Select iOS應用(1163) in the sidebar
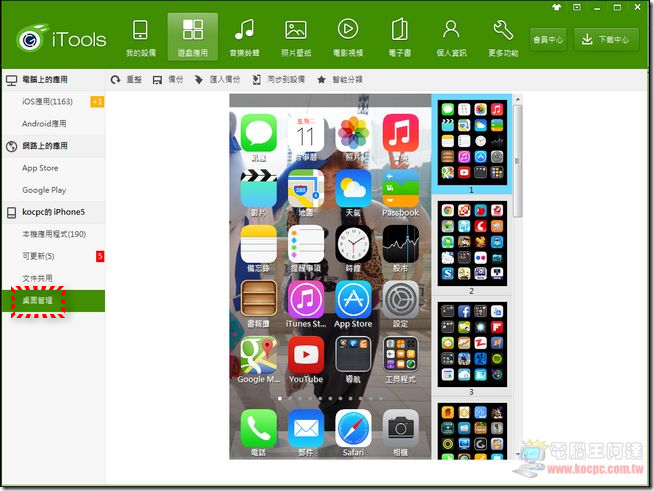This screenshot has width=654, height=491. [x=47, y=101]
